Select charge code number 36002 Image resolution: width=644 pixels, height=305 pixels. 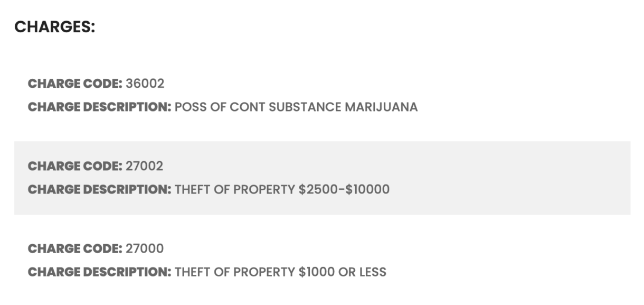(145, 84)
